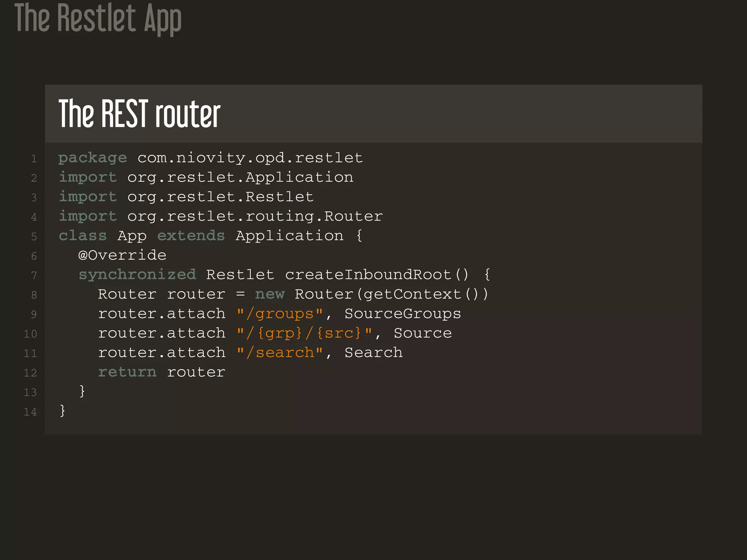This screenshot has width=747, height=560.
Task: Click the orange "/search" string
Action: pos(279,353)
